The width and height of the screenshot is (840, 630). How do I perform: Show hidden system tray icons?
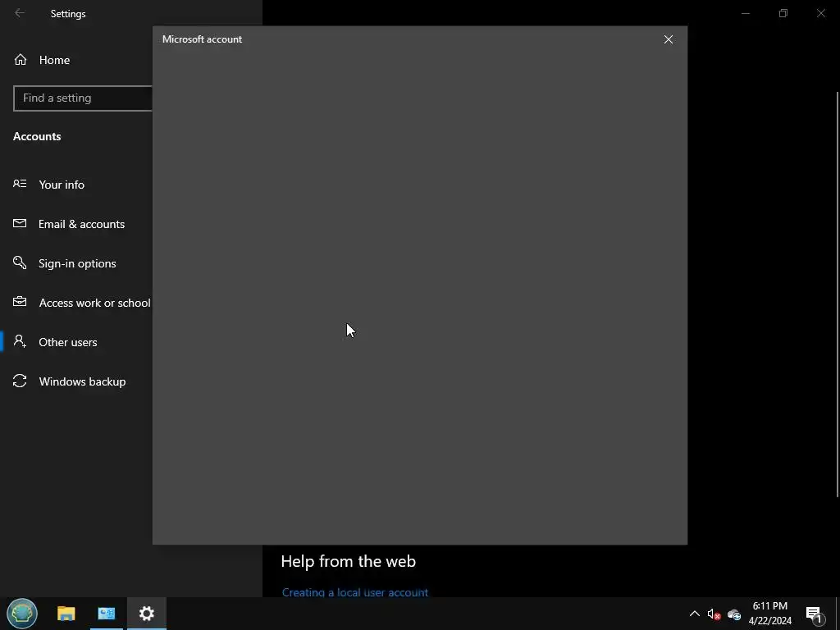coord(694,614)
